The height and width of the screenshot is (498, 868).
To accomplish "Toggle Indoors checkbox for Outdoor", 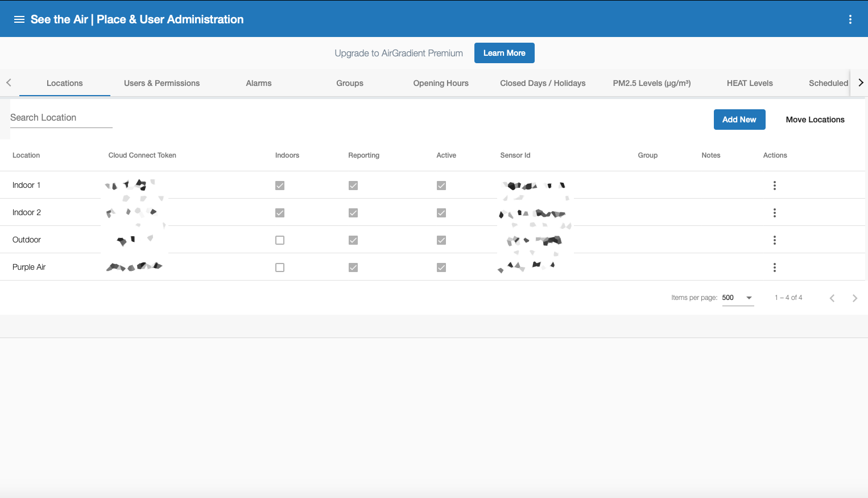I will pyautogui.click(x=280, y=240).
